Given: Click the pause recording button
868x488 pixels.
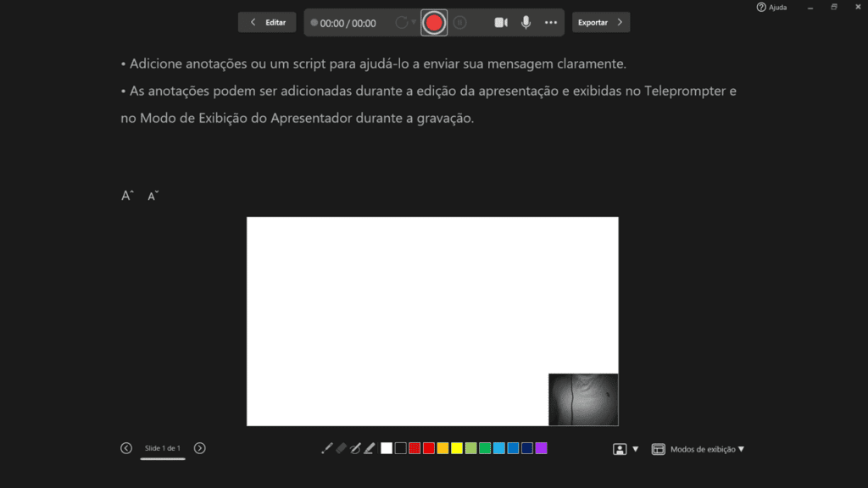Looking at the screenshot, I should point(459,23).
